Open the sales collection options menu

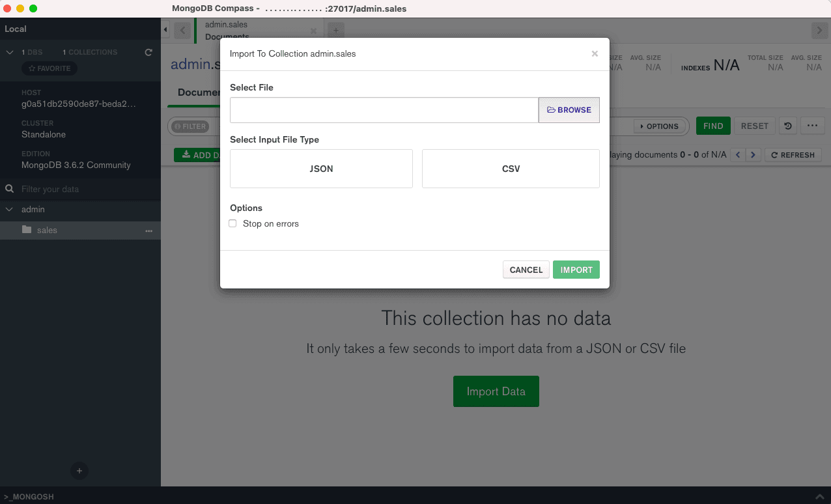tap(149, 231)
